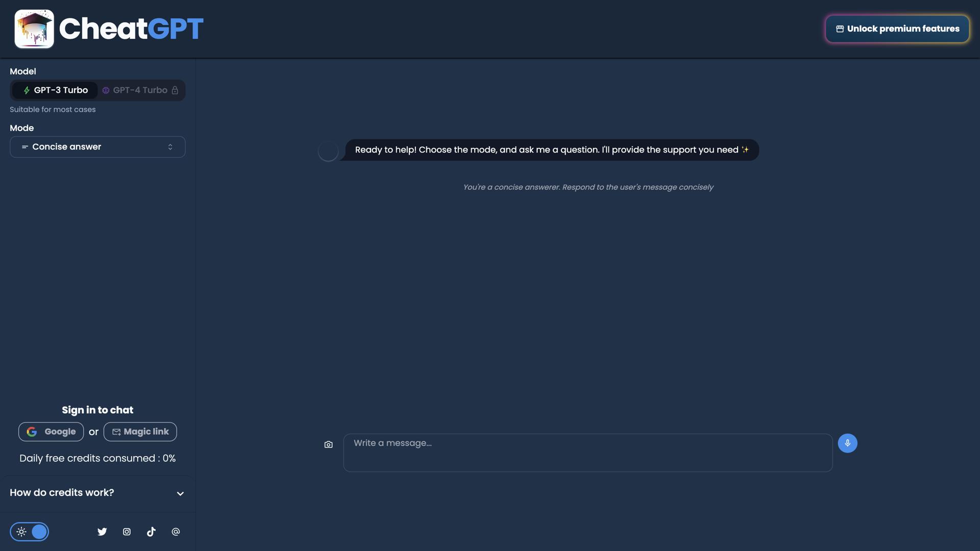Focus the Write a message text box

(x=587, y=453)
